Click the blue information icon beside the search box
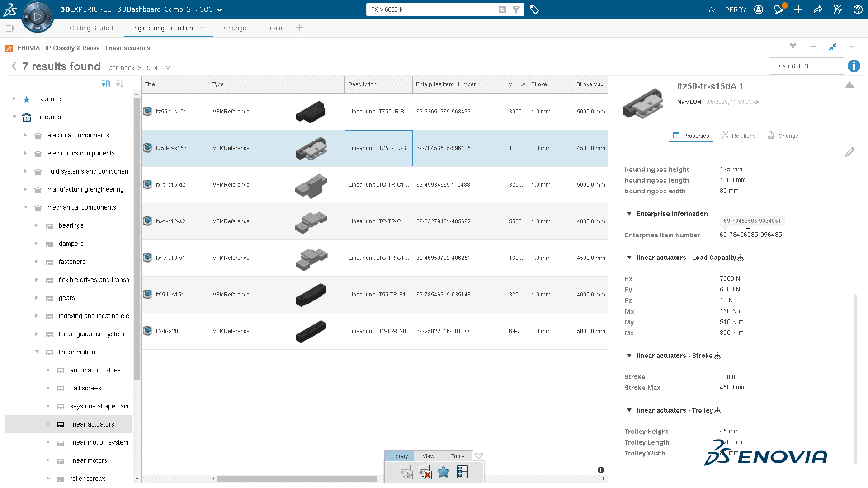 (x=854, y=66)
